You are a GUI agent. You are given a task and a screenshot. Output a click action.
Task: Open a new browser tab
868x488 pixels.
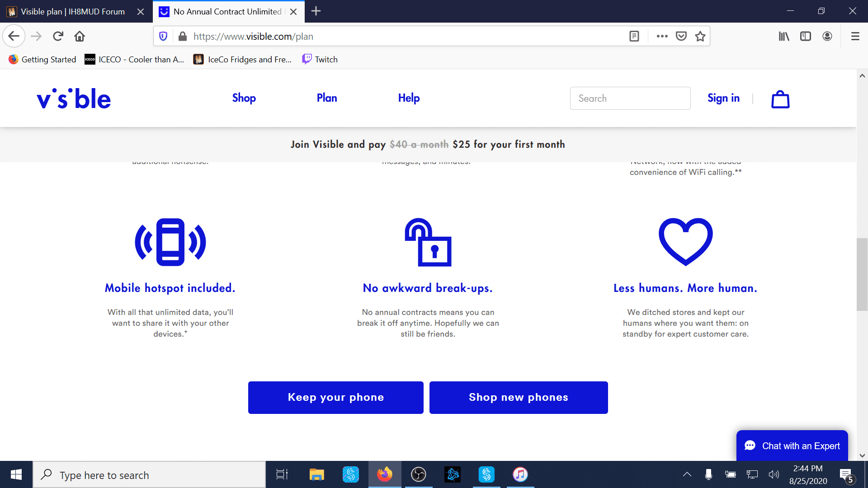(x=316, y=11)
